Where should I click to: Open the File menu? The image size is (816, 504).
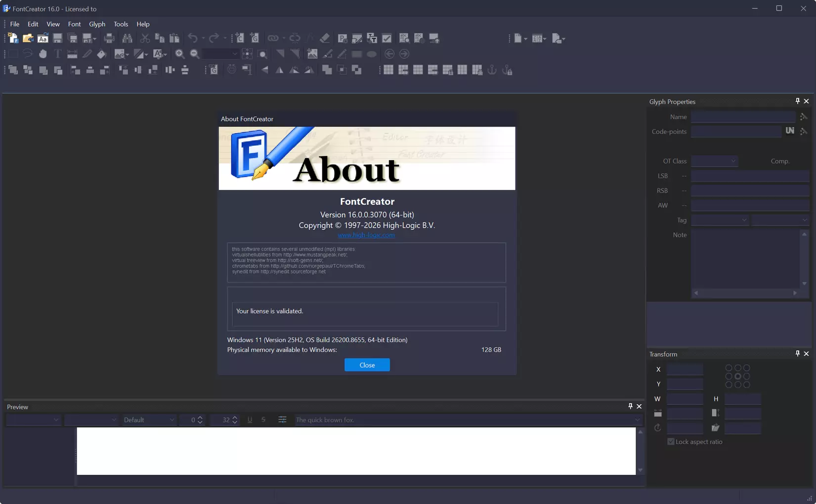[x=15, y=24]
